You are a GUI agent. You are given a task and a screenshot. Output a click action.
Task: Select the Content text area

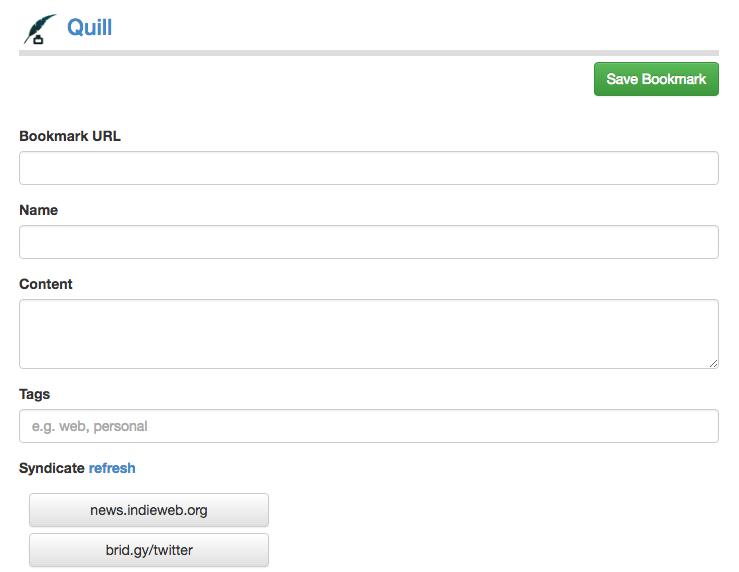pos(368,333)
